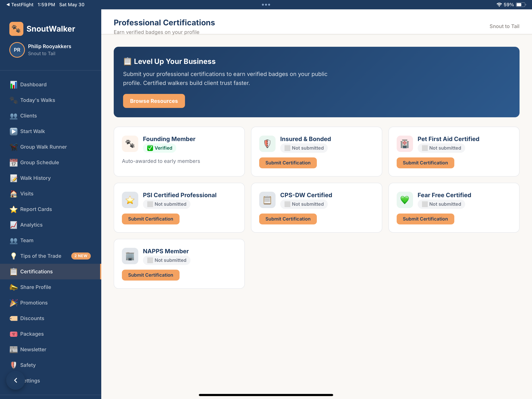Click the Promotions party popper icon
Viewport: 532px width, 399px height.
[13, 303]
